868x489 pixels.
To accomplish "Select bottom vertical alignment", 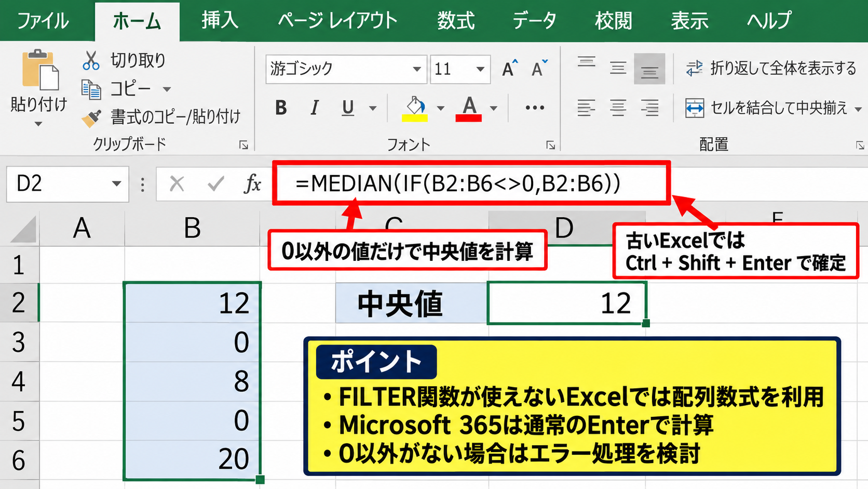I will pyautogui.click(x=649, y=69).
